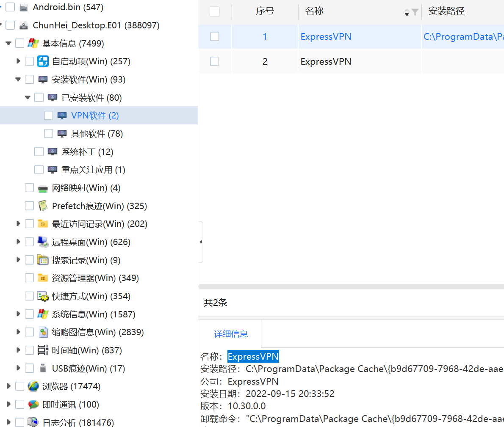504x427 pixels.
Task: Click the monitor icon beside 安装软件(Win)
Action: click(x=43, y=79)
